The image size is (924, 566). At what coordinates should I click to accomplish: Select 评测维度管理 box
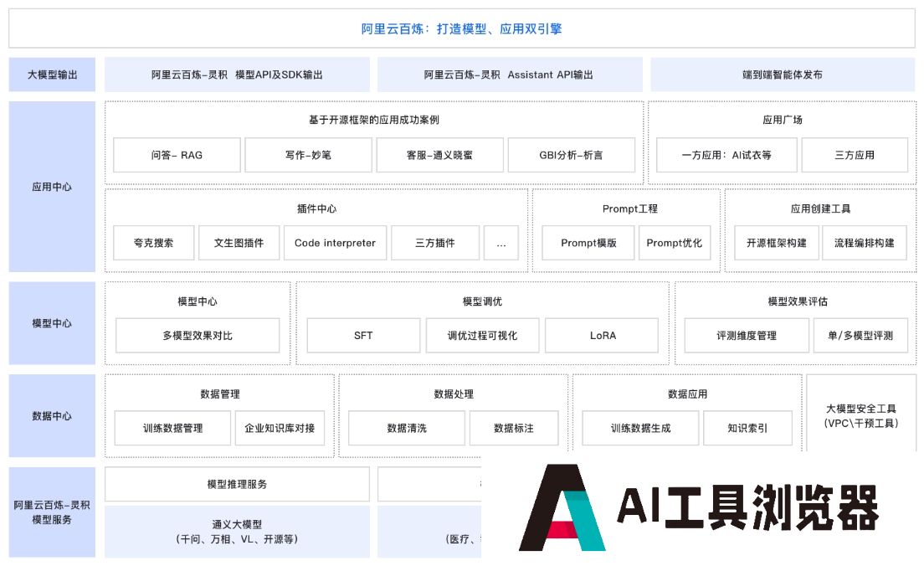(746, 336)
